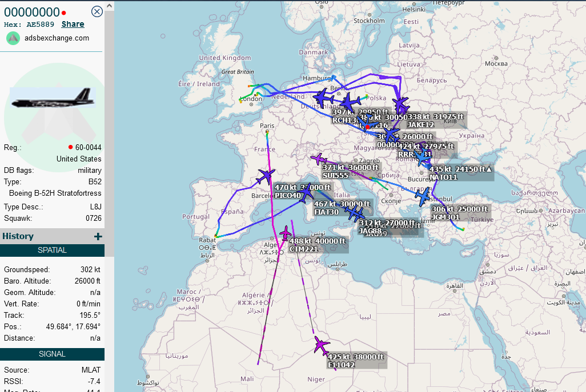Click the Boeing B-52H Stratofortress text
The image size is (586, 392).
coord(55,193)
